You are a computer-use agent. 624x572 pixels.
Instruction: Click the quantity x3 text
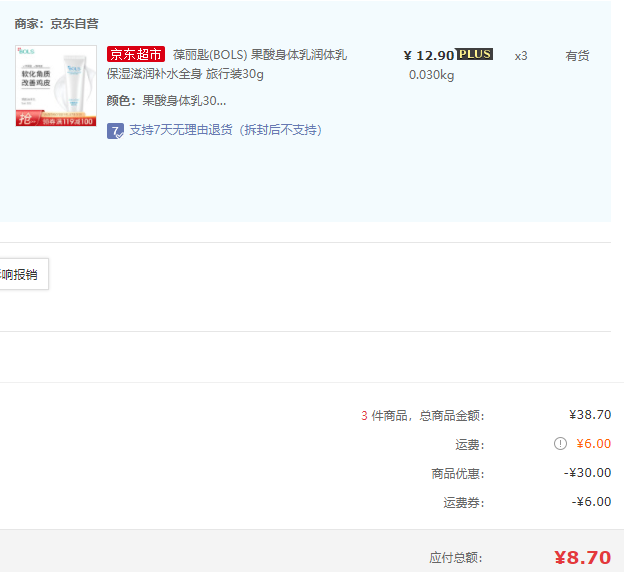pyautogui.click(x=521, y=56)
